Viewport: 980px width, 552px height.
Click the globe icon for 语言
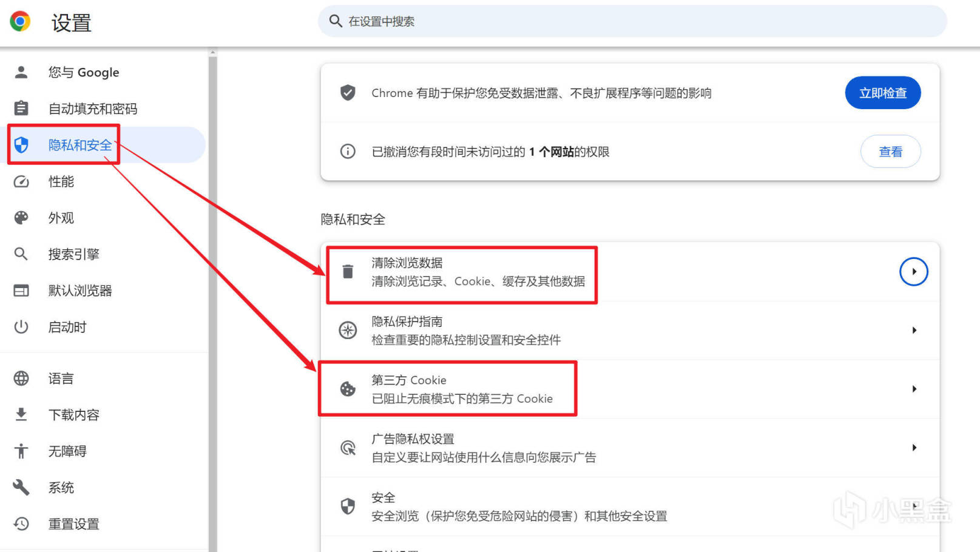[x=21, y=379]
